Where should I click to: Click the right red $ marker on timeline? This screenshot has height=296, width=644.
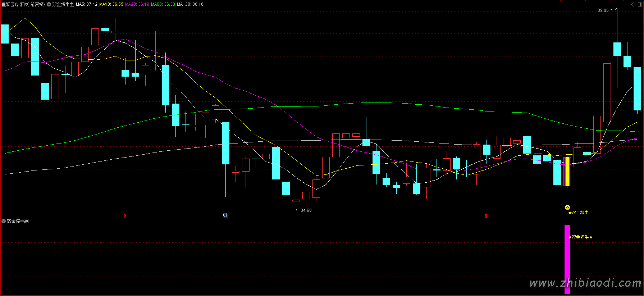pos(486,216)
